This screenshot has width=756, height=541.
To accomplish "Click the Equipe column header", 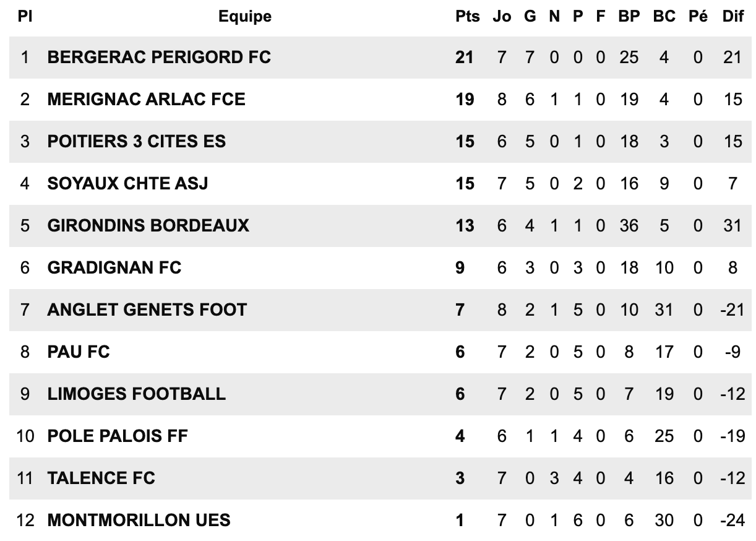I will click(245, 17).
